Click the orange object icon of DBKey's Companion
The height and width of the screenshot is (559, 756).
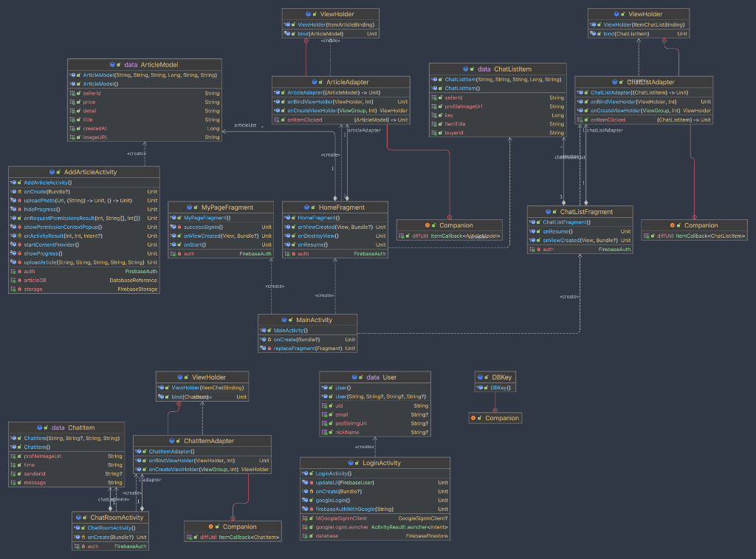tap(473, 418)
